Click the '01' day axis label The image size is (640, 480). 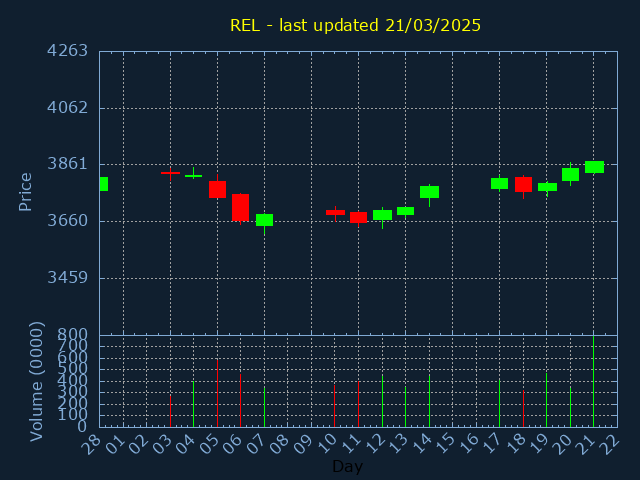[x=115, y=444]
